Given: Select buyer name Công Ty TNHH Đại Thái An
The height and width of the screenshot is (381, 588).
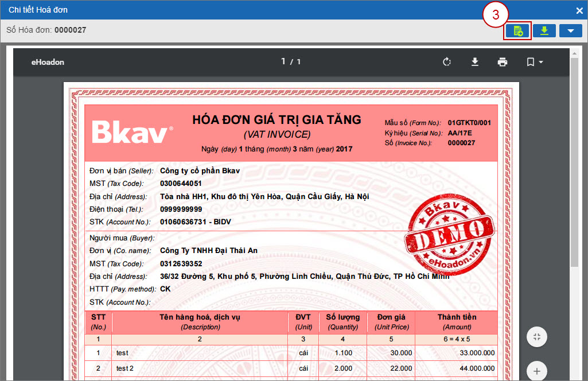Looking at the screenshot, I should (x=209, y=251).
